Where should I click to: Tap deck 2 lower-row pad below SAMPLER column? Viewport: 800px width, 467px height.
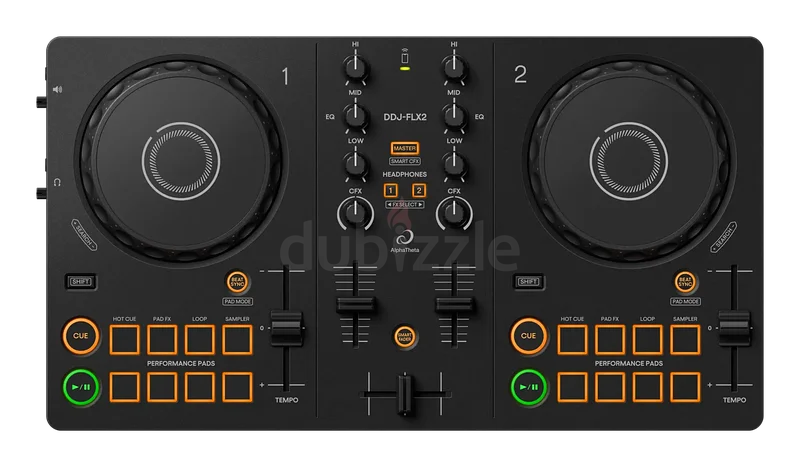point(685,387)
